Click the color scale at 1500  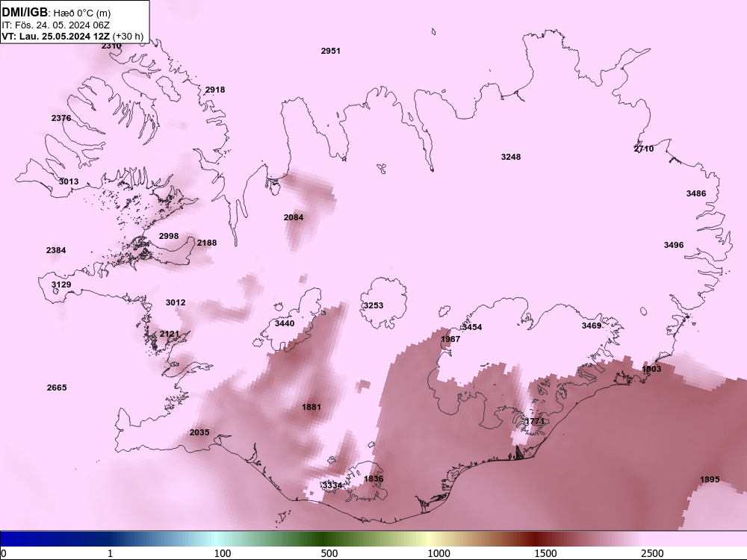pos(545,553)
